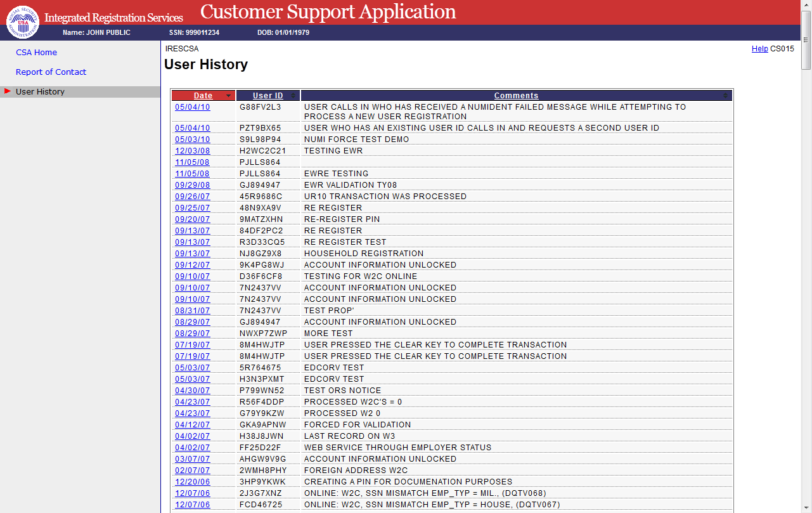Open CSA Home from the sidebar
The height and width of the screenshot is (513, 812).
(x=36, y=53)
